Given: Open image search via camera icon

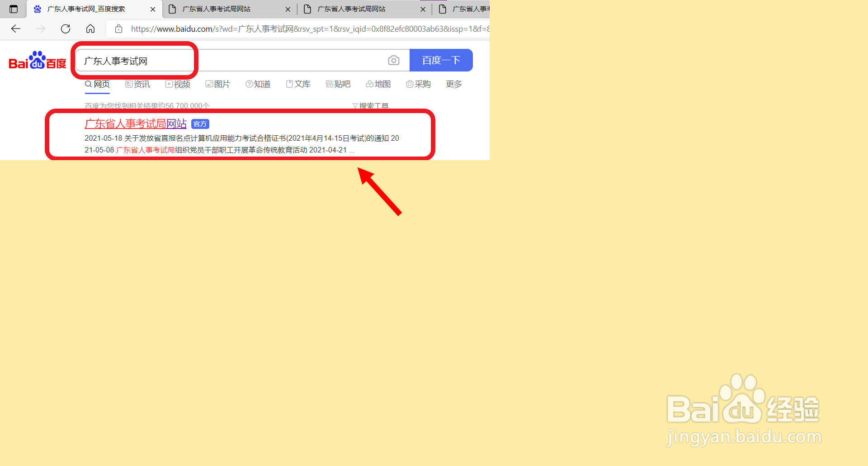Looking at the screenshot, I should [394, 60].
